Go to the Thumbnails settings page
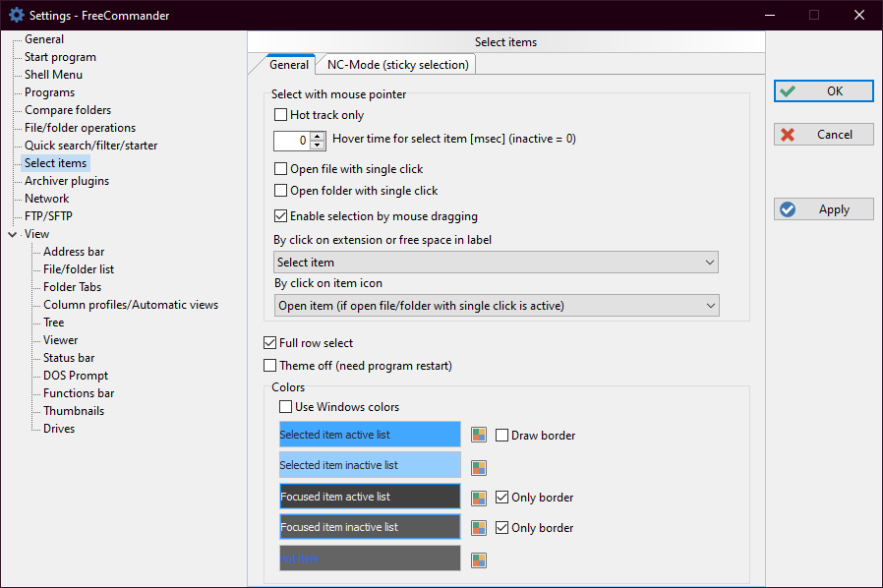This screenshot has height=588, width=883. tap(74, 411)
